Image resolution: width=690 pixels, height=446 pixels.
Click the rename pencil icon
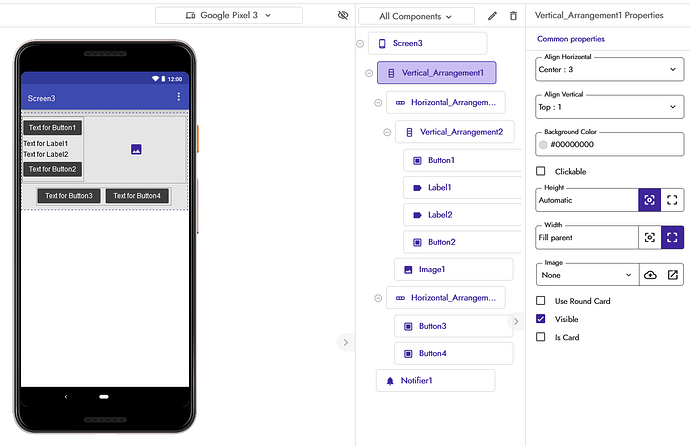492,16
